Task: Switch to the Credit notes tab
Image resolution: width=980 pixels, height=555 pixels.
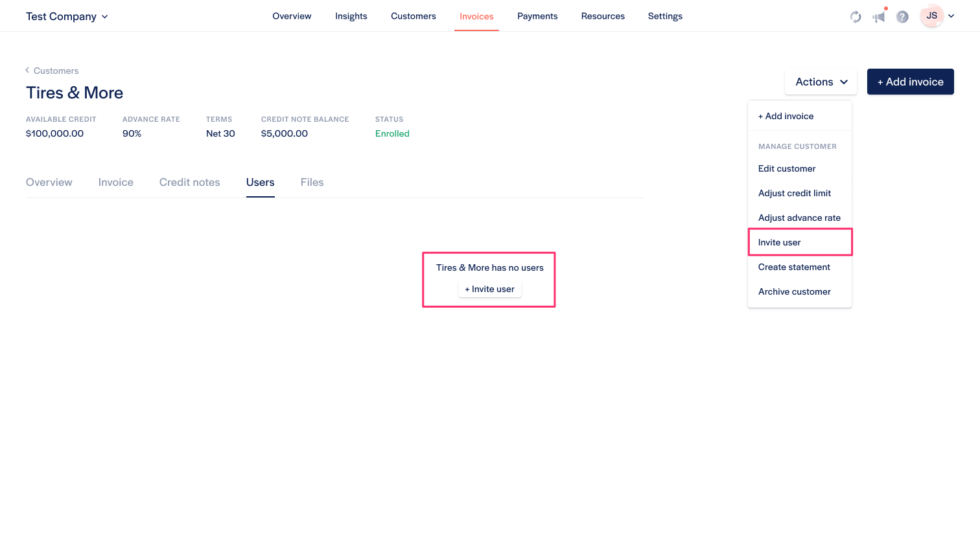Action: (x=189, y=183)
